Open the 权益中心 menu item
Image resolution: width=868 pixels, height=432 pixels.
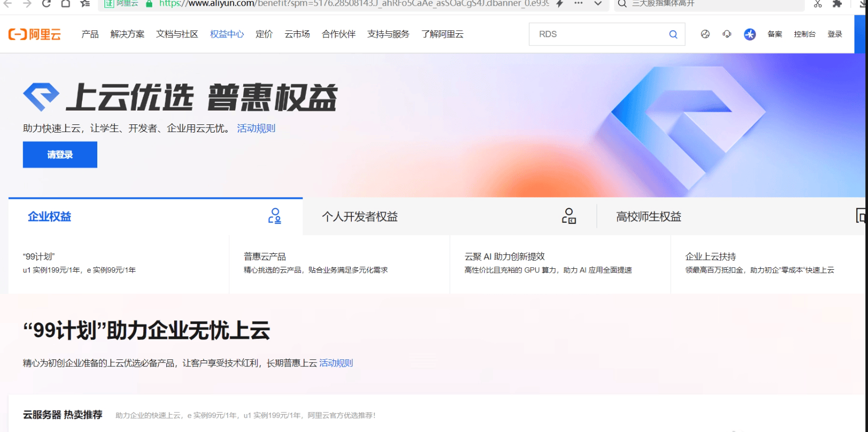(227, 34)
